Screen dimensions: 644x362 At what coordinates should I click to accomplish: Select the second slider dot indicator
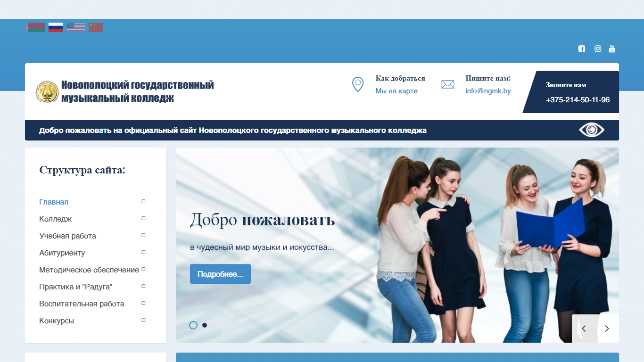pos(205,325)
